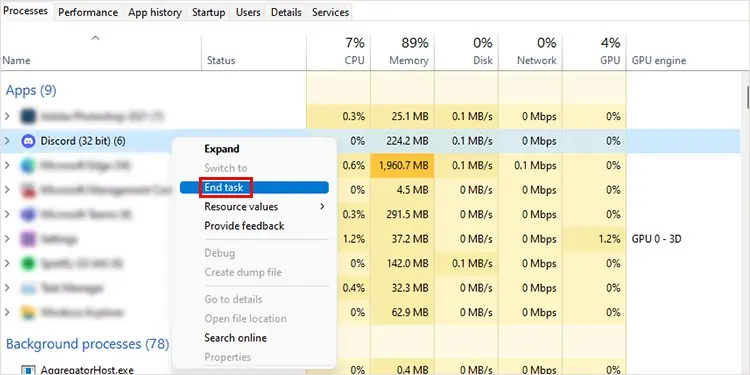Expand the last app row above Background processes
This screenshot has width=750, height=375.
click(7, 312)
